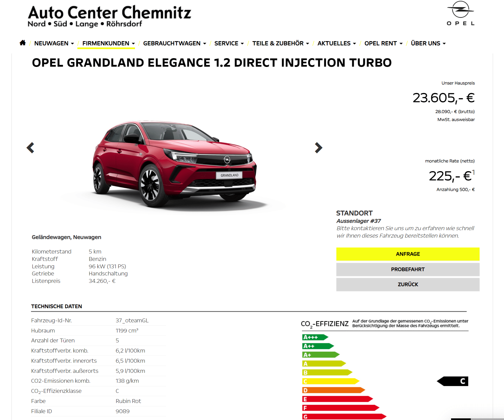The height and width of the screenshot is (420, 504).
Task: Click the Geländewagen, Neuwagen label
Action: [x=66, y=237]
